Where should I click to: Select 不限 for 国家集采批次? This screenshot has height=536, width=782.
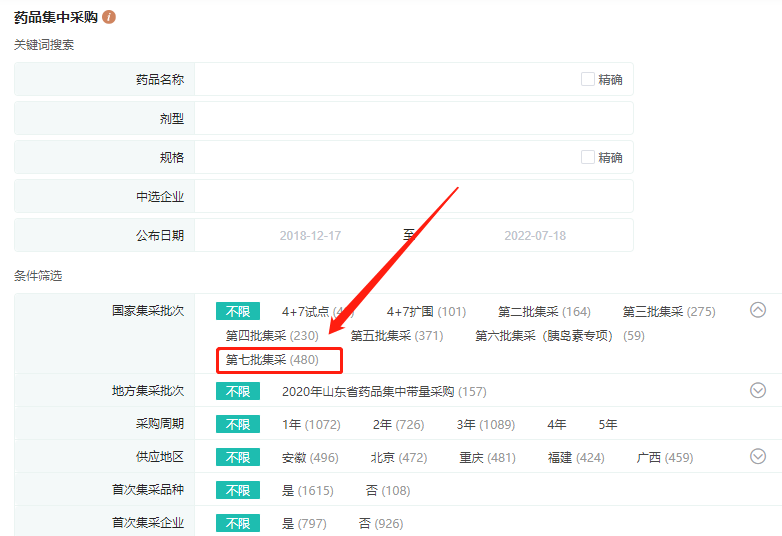pos(238,311)
